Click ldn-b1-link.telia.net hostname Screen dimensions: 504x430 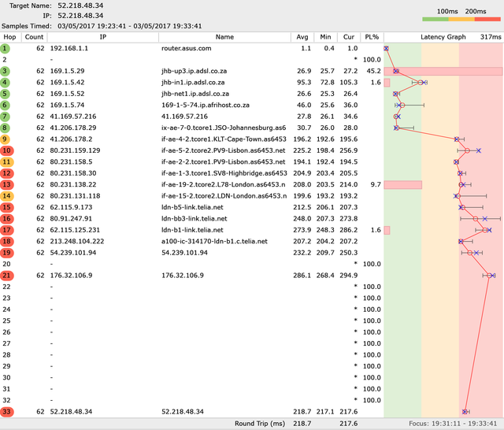[x=192, y=230]
